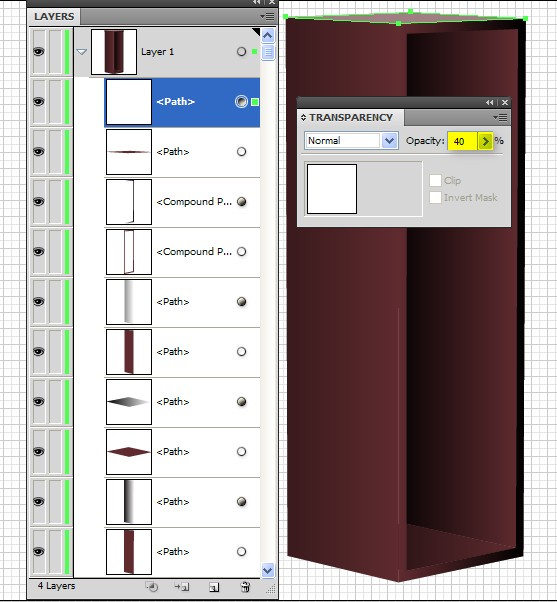Collapse Layer 1 with the disclosure triangle
Image resolution: width=557 pixels, height=602 pixels.
click(81, 51)
